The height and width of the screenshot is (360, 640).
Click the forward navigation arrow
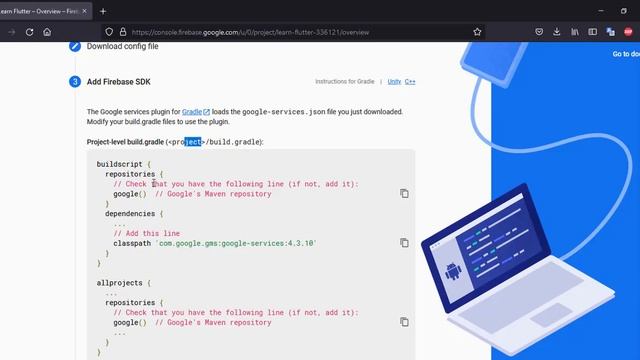[11, 32]
